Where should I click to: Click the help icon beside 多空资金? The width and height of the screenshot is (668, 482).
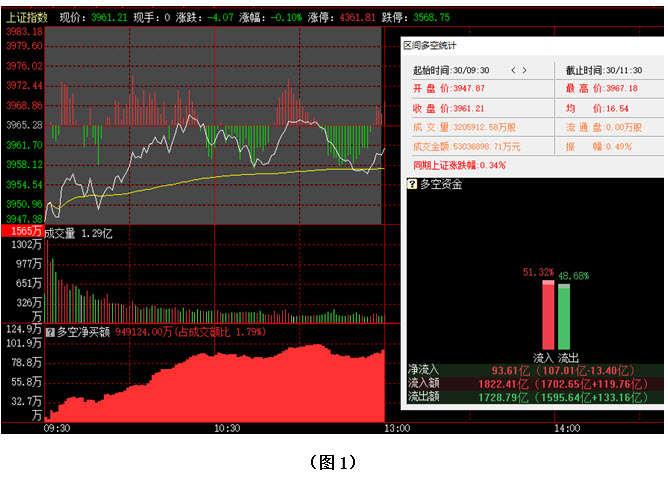click(412, 185)
